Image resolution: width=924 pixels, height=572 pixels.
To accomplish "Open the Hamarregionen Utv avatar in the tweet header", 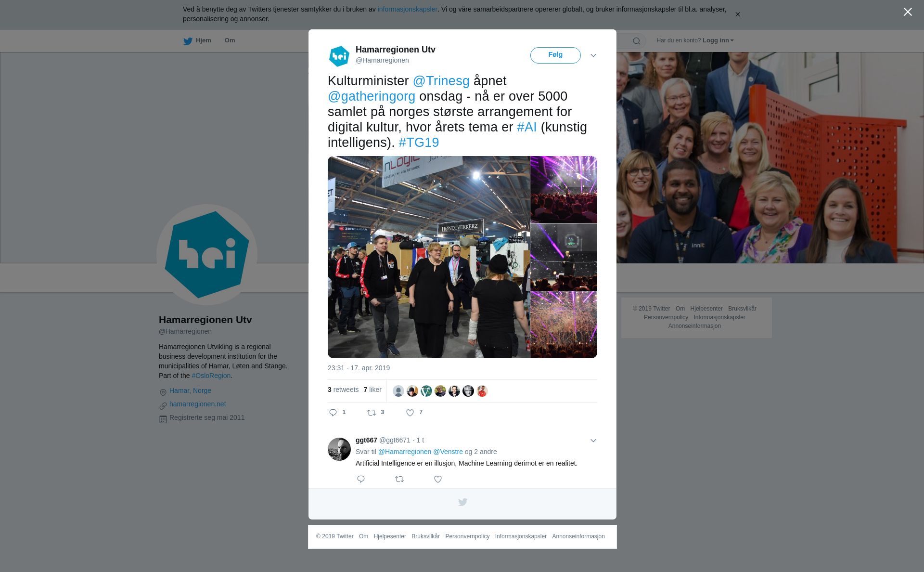I will (x=339, y=56).
